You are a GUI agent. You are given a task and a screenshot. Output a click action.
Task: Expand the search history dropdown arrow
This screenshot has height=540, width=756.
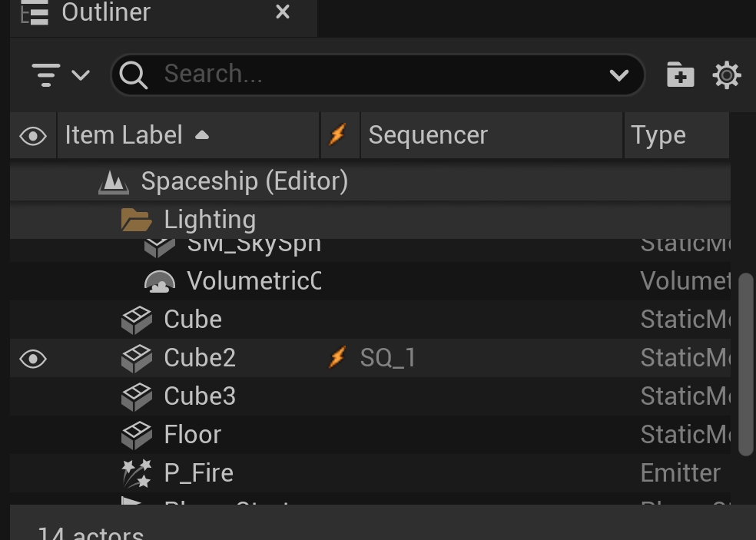point(618,75)
